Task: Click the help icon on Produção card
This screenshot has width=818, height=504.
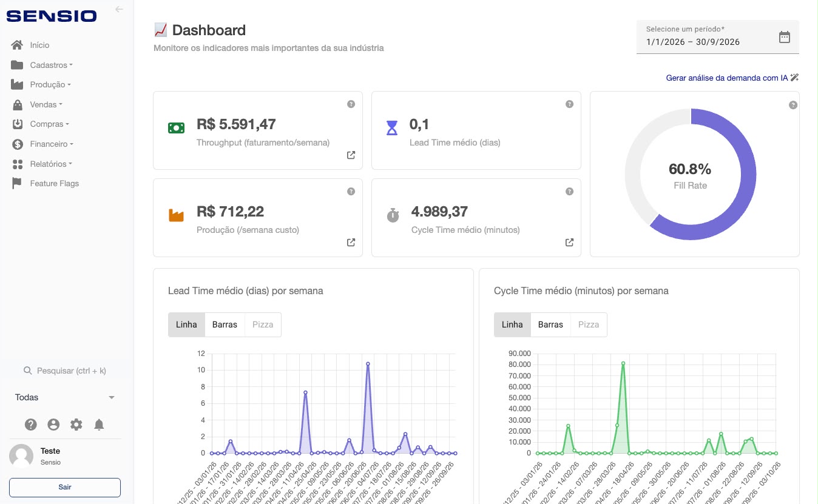Action: pos(351,192)
